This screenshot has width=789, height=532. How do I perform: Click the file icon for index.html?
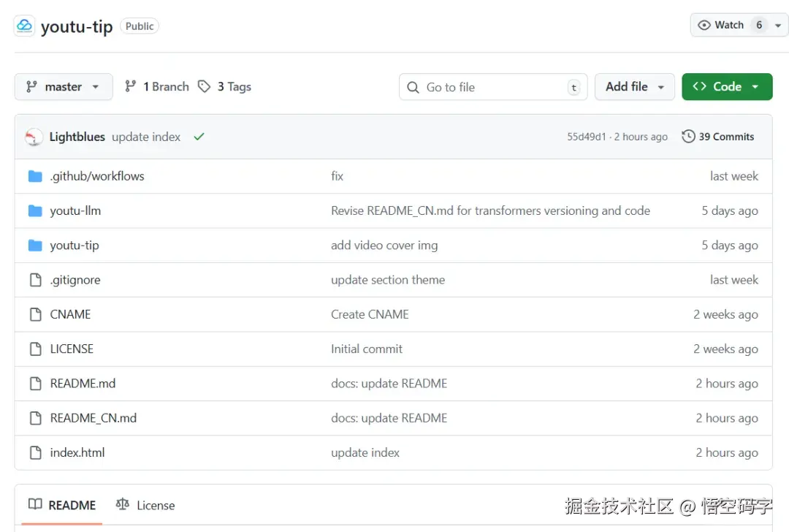pos(35,453)
